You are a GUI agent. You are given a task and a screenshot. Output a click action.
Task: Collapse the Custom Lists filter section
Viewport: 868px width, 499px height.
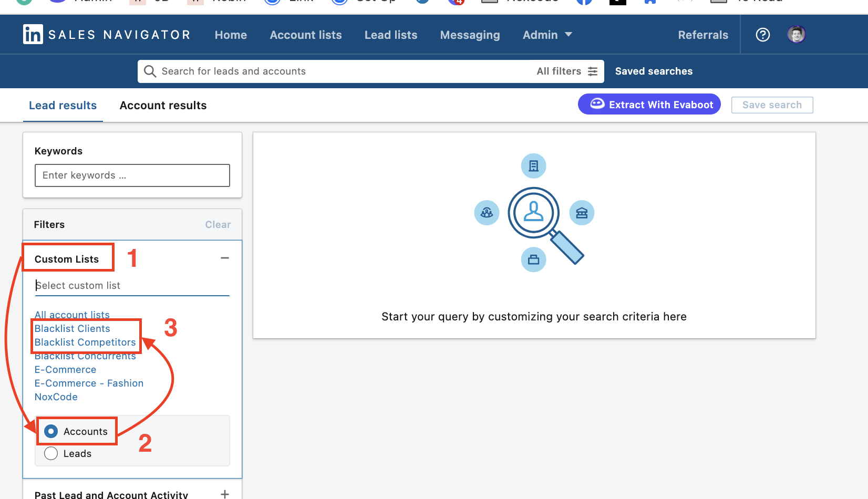click(225, 258)
